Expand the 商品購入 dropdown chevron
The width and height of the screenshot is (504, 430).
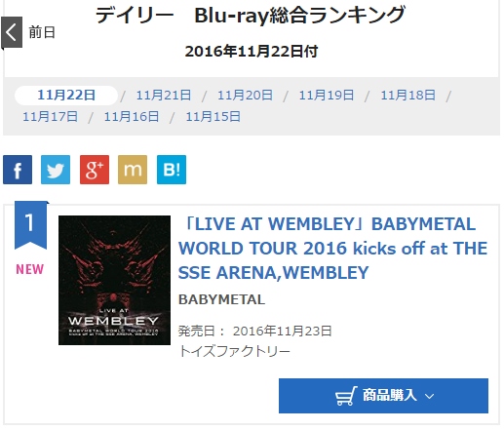pyautogui.click(x=429, y=396)
